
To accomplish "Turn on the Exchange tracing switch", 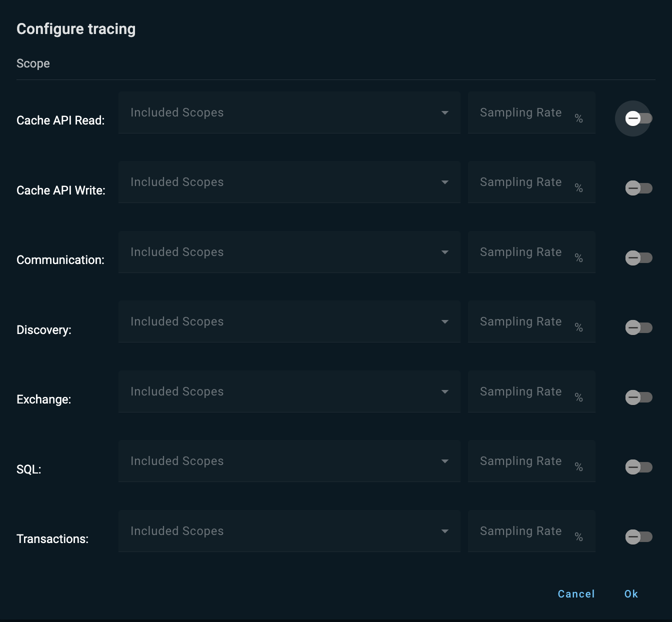I will pos(638,397).
